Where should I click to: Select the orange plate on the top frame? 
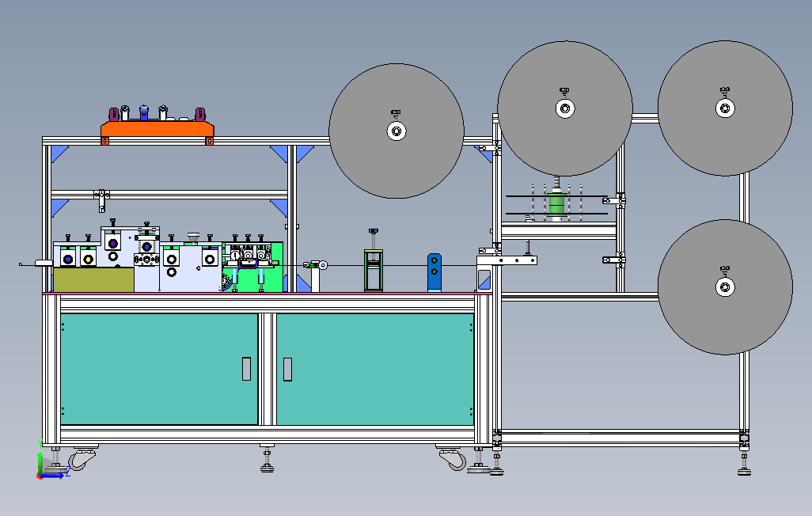pos(157,128)
